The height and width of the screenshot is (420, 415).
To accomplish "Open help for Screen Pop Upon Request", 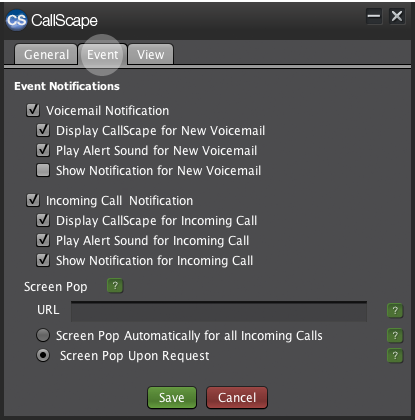I will 395,355.
